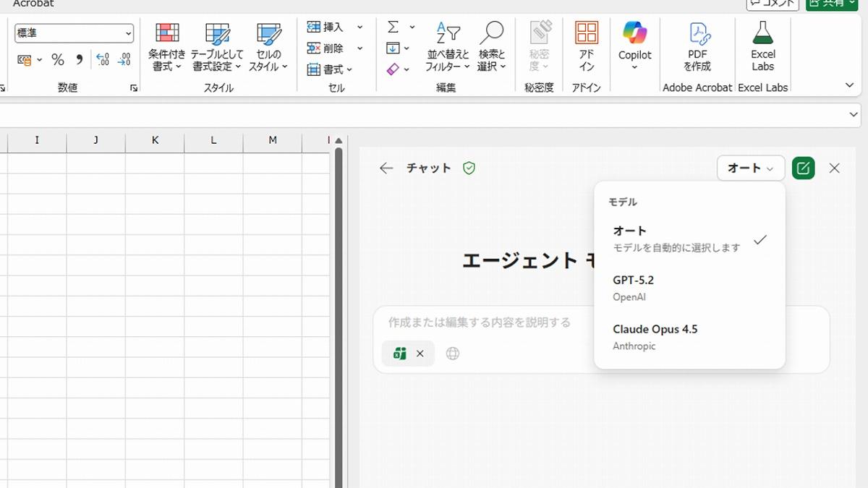Start a new chat with green compose icon
This screenshot has height=488, width=868.
803,168
